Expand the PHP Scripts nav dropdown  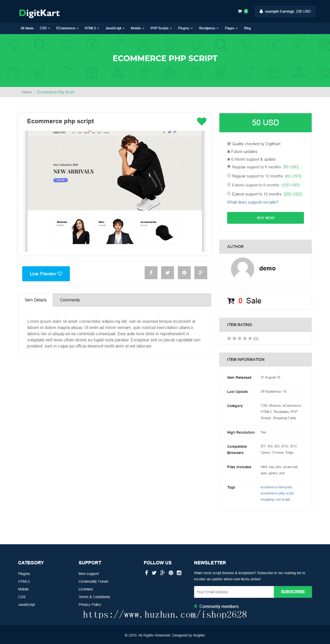click(161, 28)
